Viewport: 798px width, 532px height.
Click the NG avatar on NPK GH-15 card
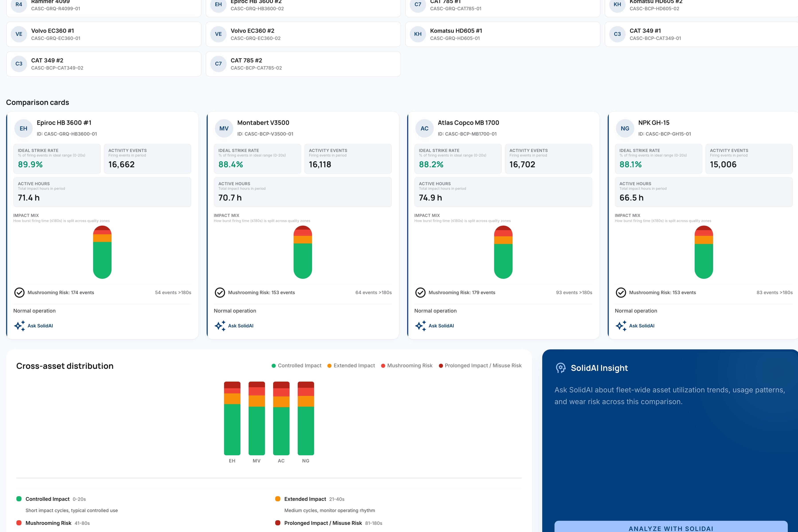[625, 129]
